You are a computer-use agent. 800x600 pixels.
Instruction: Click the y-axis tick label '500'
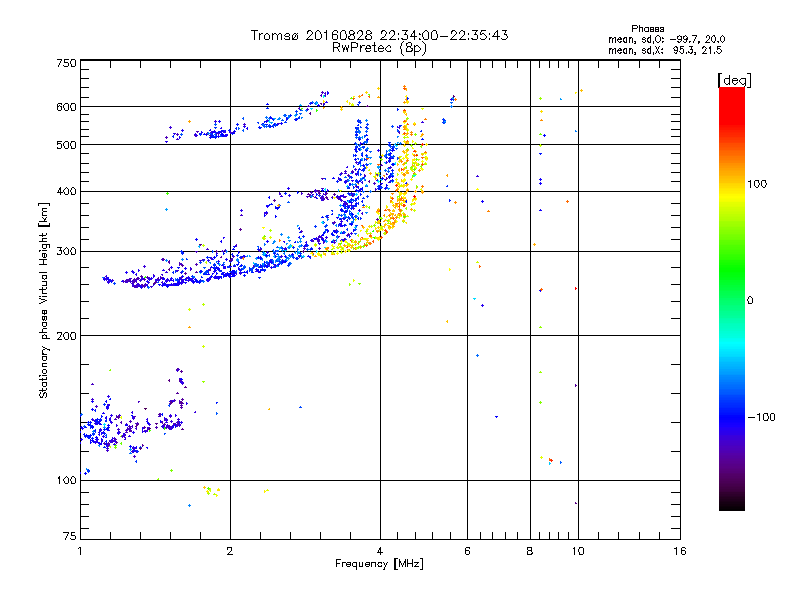click(x=66, y=145)
